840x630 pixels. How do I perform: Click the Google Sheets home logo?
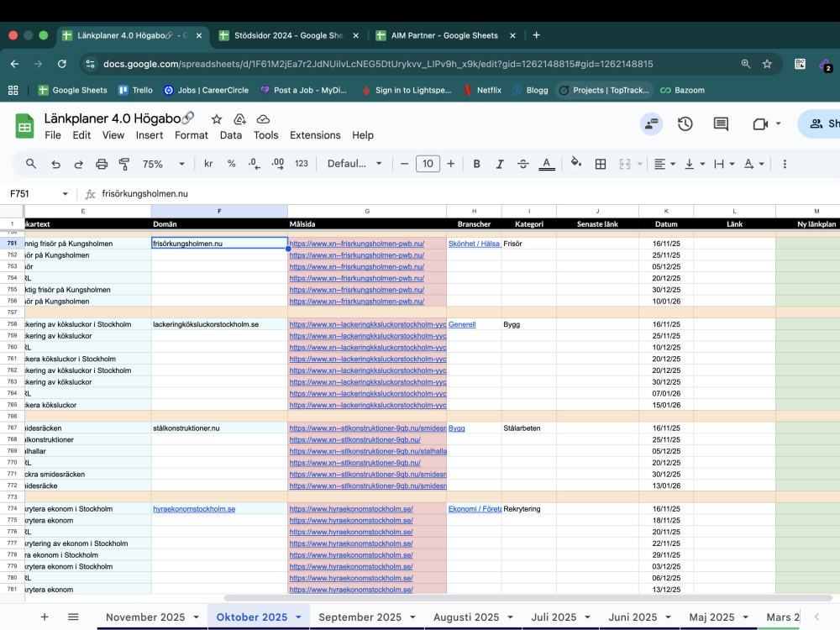(24, 126)
